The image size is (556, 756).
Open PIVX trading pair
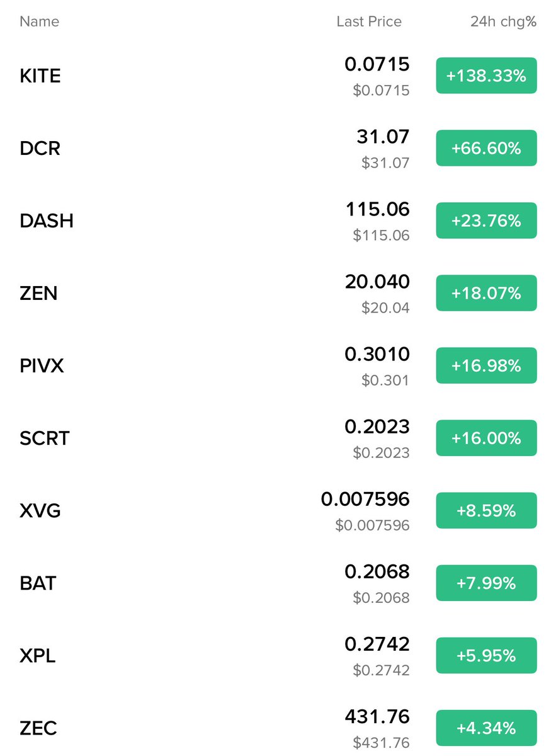(x=42, y=366)
